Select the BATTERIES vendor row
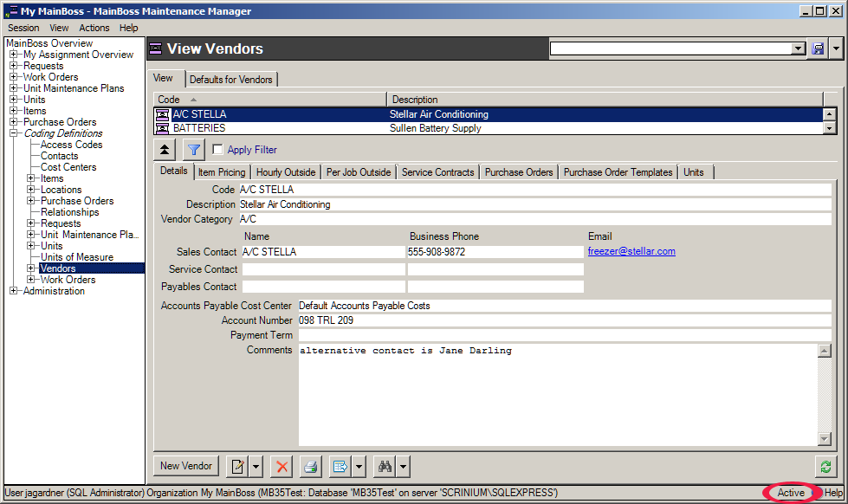This screenshot has height=504, width=848. pyautogui.click(x=489, y=128)
